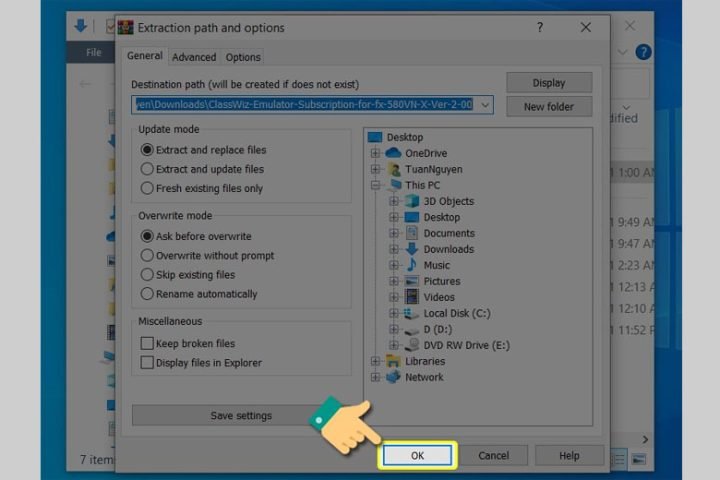
Task: Select Overwrite without prompt option
Action: click(x=148, y=256)
